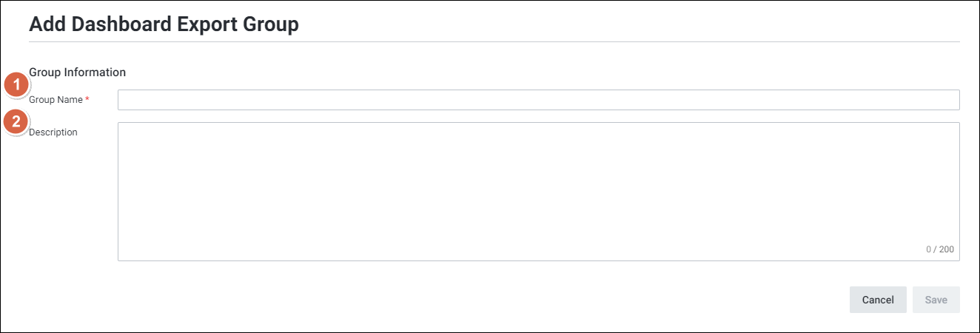
Task: Select the Group Information section heading
Action: [77, 73]
